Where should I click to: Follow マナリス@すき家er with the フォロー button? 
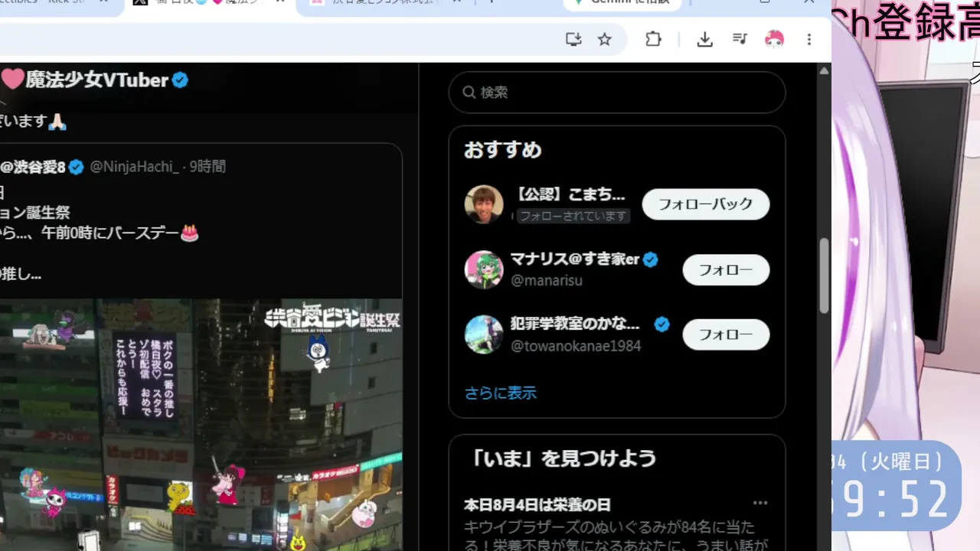(x=726, y=269)
